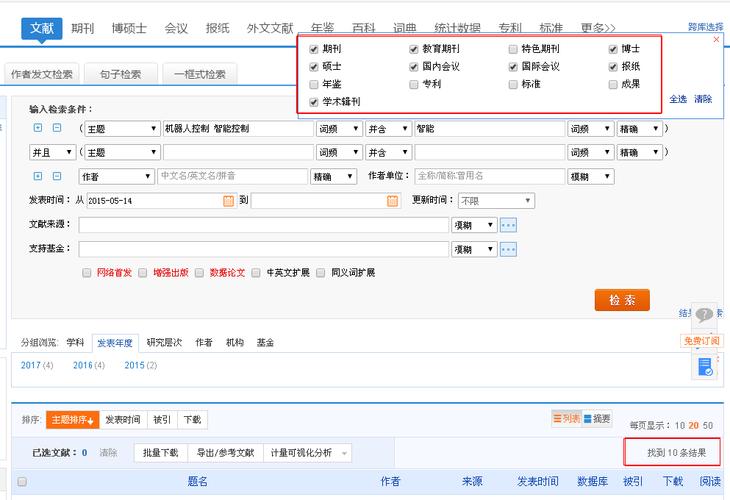Open the 文献来源 browse ellipsis button

click(x=508, y=225)
